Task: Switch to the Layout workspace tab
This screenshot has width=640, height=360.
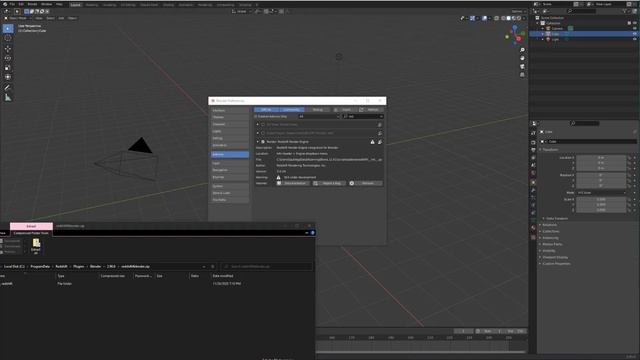Action: point(76,5)
